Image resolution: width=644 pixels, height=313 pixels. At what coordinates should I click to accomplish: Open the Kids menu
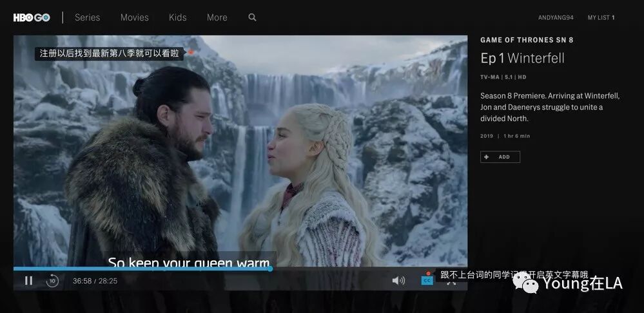pos(177,17)
